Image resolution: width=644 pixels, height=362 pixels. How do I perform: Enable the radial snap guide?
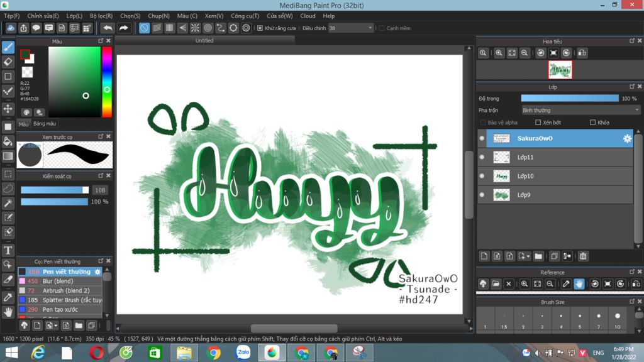(195, 28)
